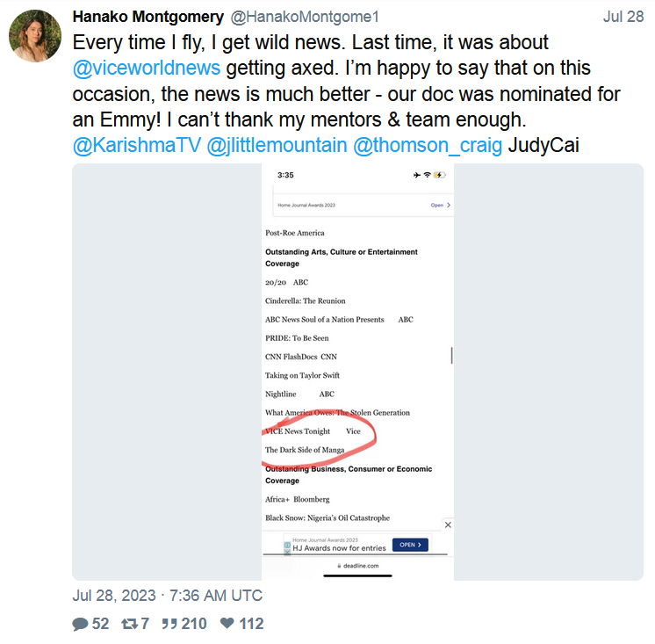Like the tweet with heart icon

coord(227,624)
